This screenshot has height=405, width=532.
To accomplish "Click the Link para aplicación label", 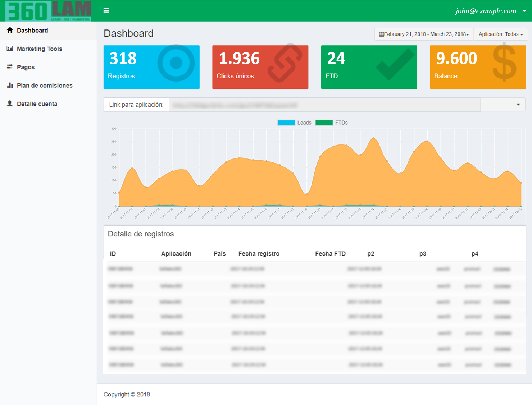I will click(136, 105).
